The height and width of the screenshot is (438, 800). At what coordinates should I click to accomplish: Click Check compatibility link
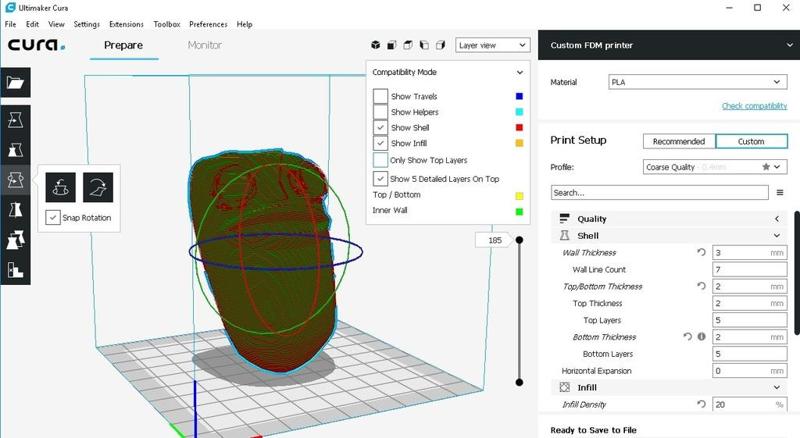point(754,106)
